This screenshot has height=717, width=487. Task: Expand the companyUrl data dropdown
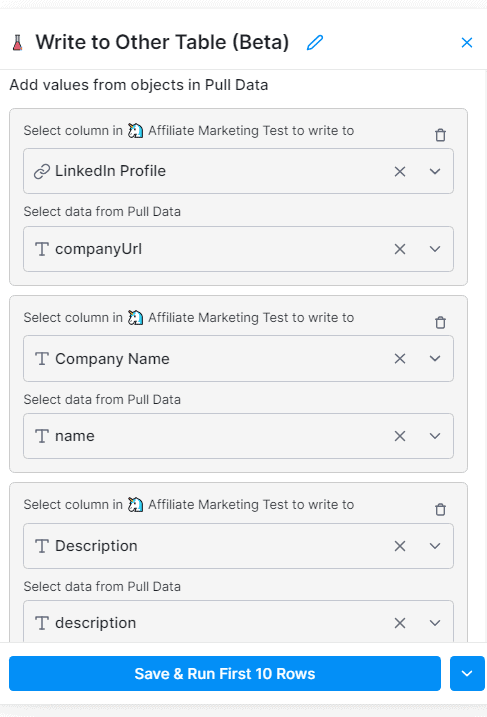click(x=435, y=249)
